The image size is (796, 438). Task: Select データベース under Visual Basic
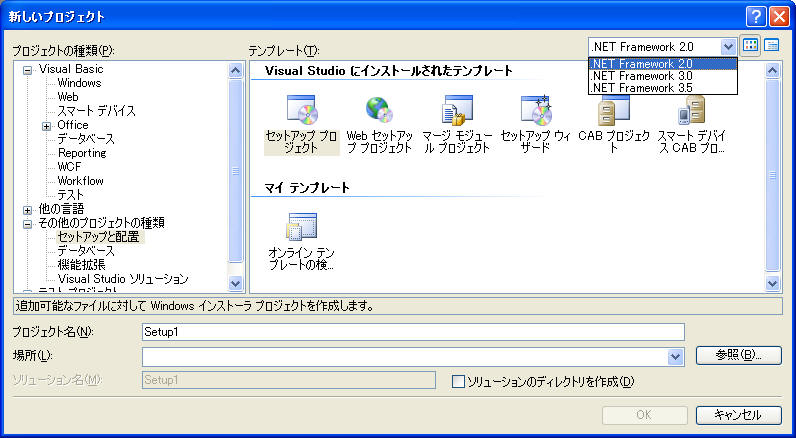[86, 139]
